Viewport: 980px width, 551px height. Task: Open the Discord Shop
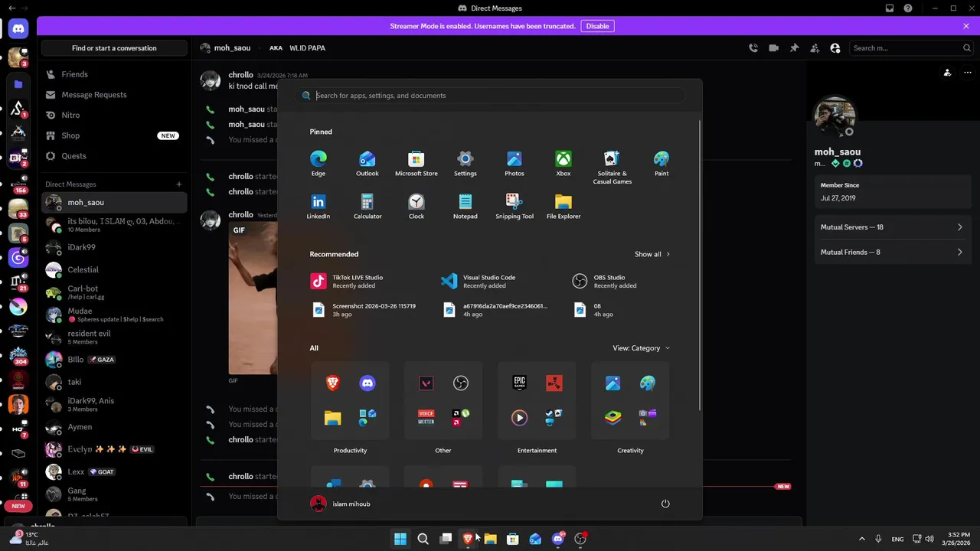(x=114, y=135)
